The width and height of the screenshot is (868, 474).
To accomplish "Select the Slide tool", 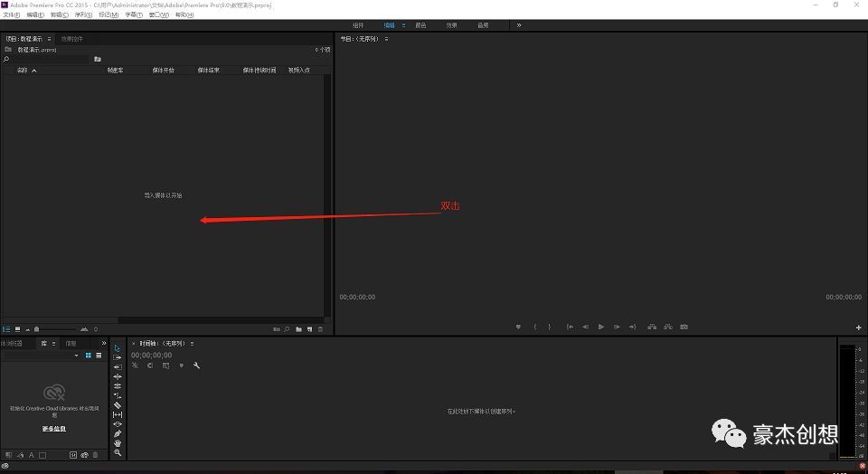I will (x=118, y=424).
